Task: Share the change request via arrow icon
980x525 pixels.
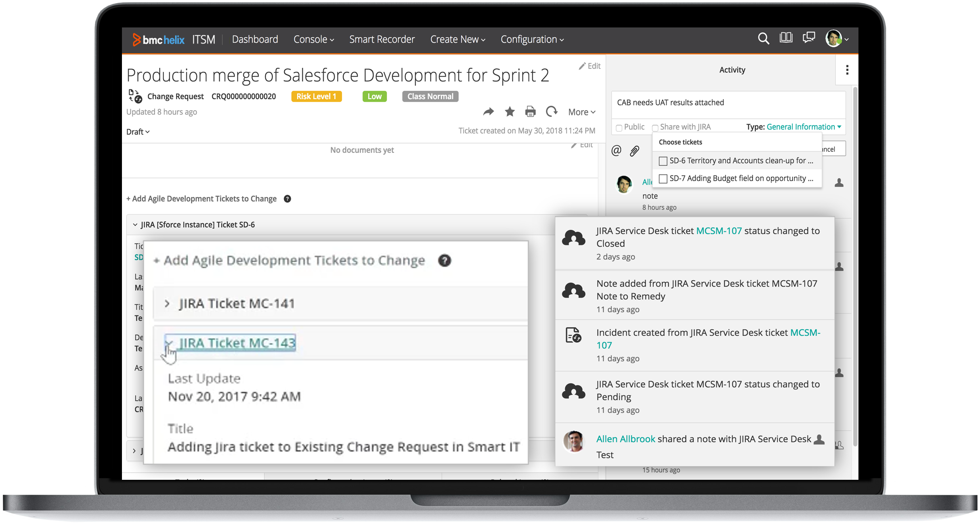Action: [x=489, y=111]
